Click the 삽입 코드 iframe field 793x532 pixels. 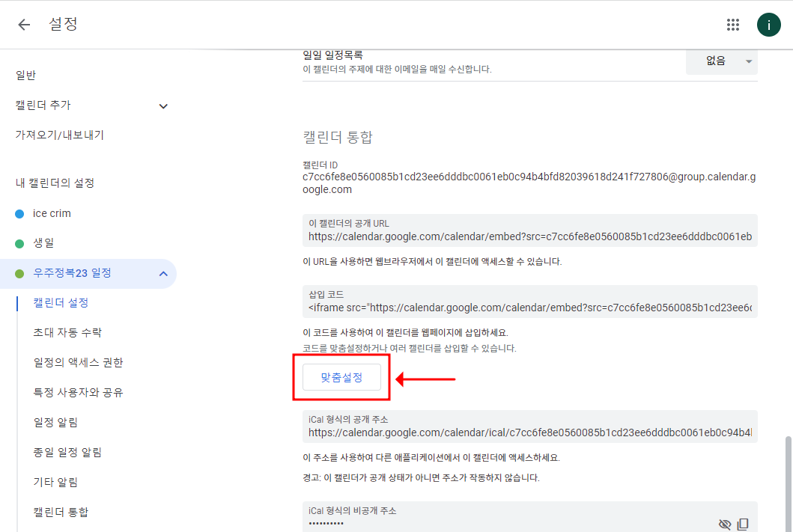click(x=529, y=308)
